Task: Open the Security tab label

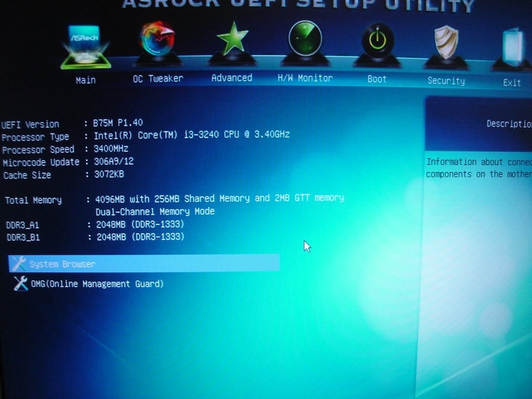Action: (x=446, y=81)
